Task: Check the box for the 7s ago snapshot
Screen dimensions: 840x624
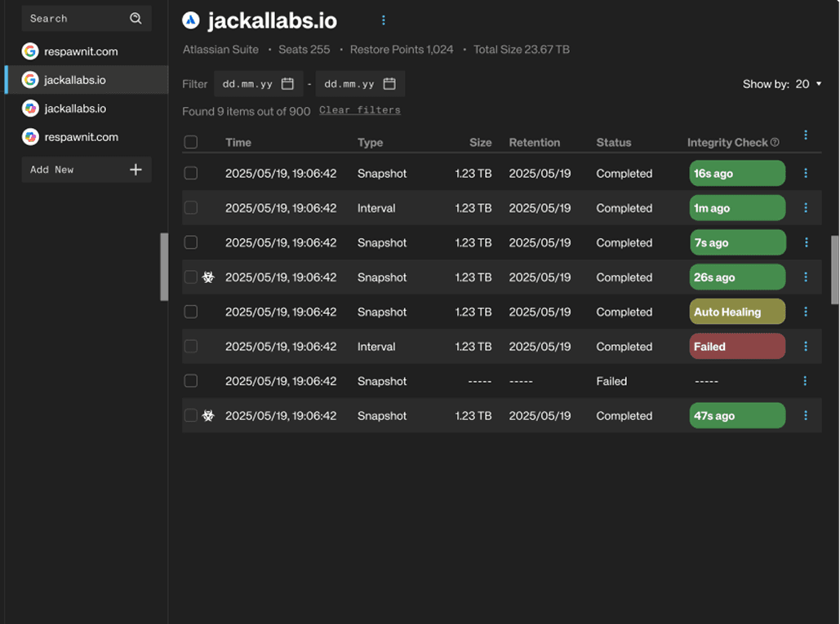Action: pyautogui.click(x=191, y=242)
